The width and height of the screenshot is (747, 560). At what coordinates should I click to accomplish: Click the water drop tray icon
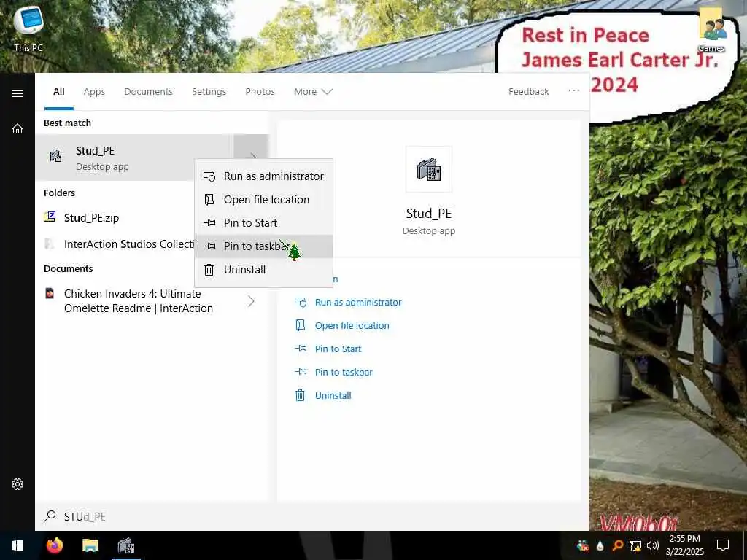click(x=600, y=545)
